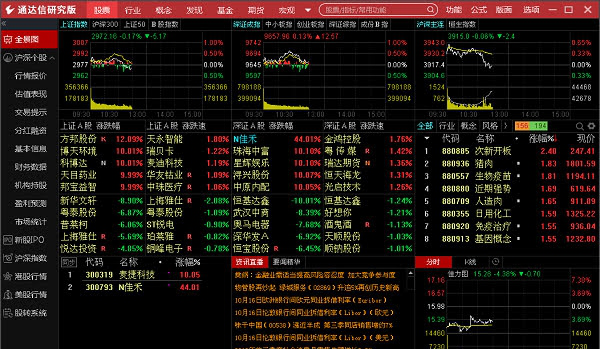Expand more category tabs after 风格
The width and height of the screenshot is (600, 362).
[505, 126]
